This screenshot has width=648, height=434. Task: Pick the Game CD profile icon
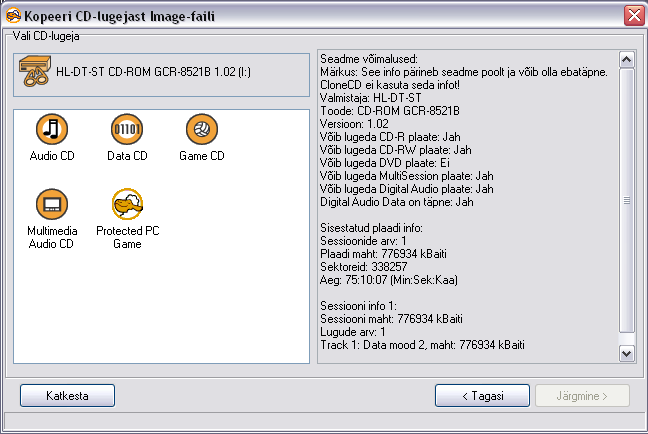tap(202, 129)
